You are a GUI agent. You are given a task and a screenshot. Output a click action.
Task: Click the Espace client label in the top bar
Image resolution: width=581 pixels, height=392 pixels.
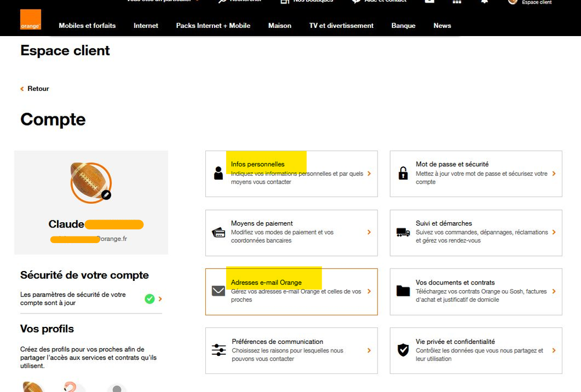point(537,2)
